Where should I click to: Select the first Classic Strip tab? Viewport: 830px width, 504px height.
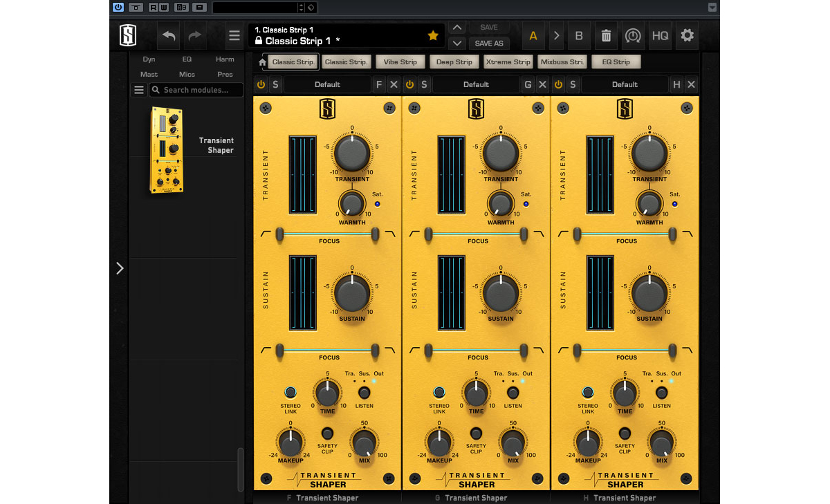coord(293,62)
